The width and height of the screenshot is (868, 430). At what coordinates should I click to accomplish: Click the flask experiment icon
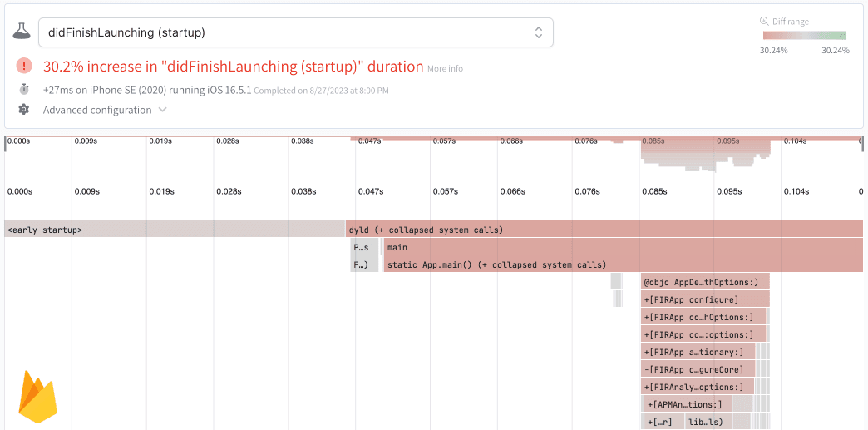coord(22,32)
